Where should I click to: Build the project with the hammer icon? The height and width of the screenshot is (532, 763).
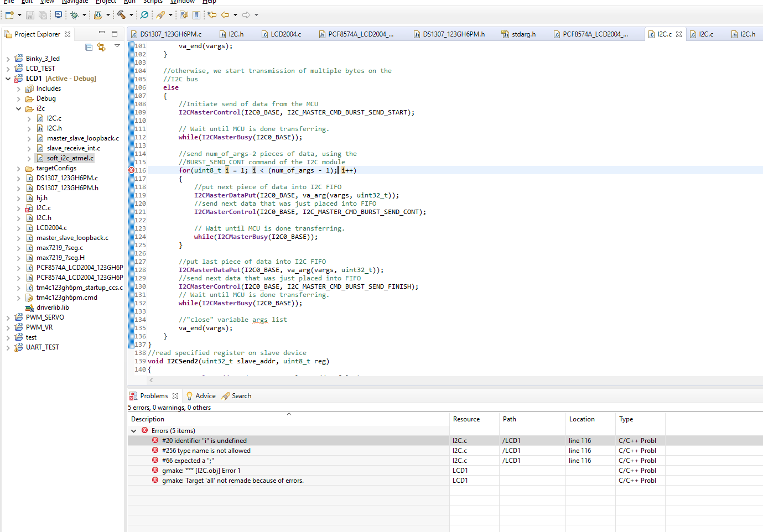point(121,15)
